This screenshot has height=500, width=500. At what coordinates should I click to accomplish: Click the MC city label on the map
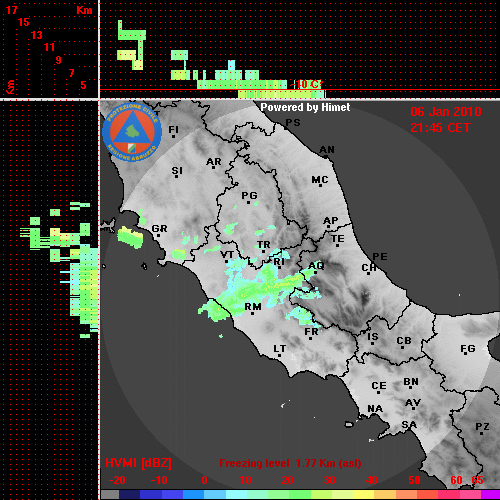coord(320,180)
